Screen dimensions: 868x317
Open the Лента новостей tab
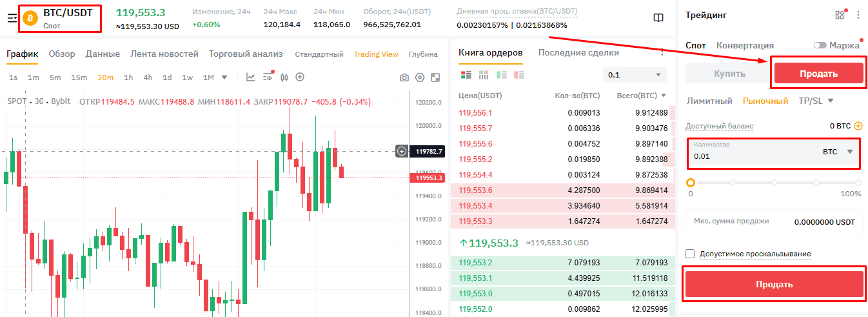pyautogui.click(x=164, y=54)
